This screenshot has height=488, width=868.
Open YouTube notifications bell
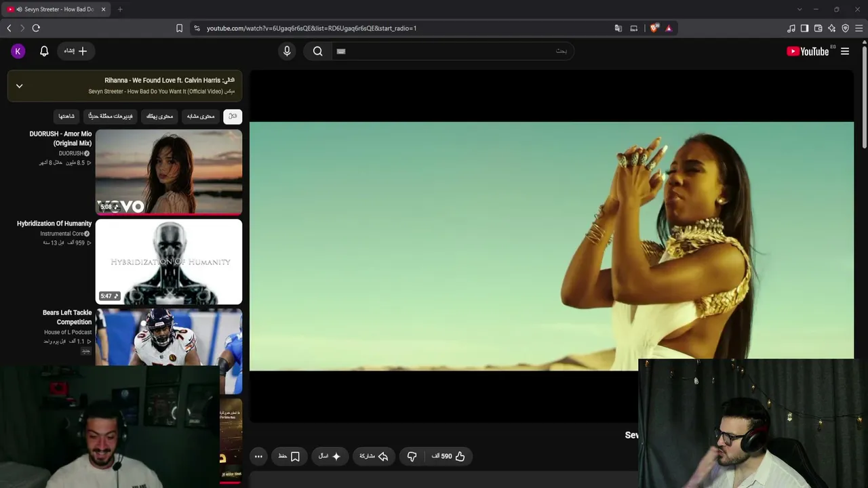[44, 51]
